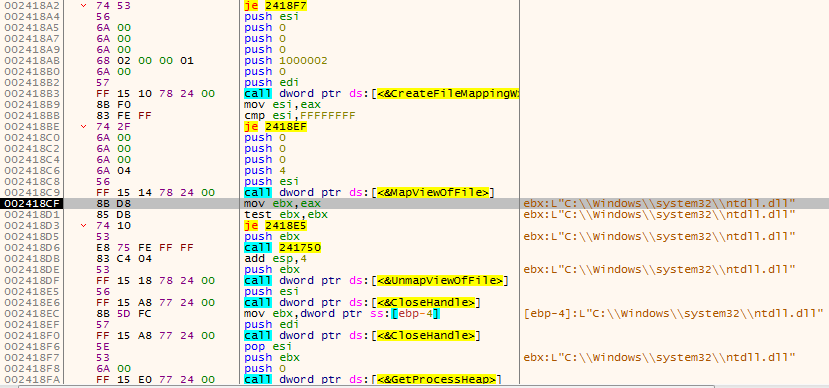Select address 002418FA
The image size is (829, 388).
click(x=31, y=380)
